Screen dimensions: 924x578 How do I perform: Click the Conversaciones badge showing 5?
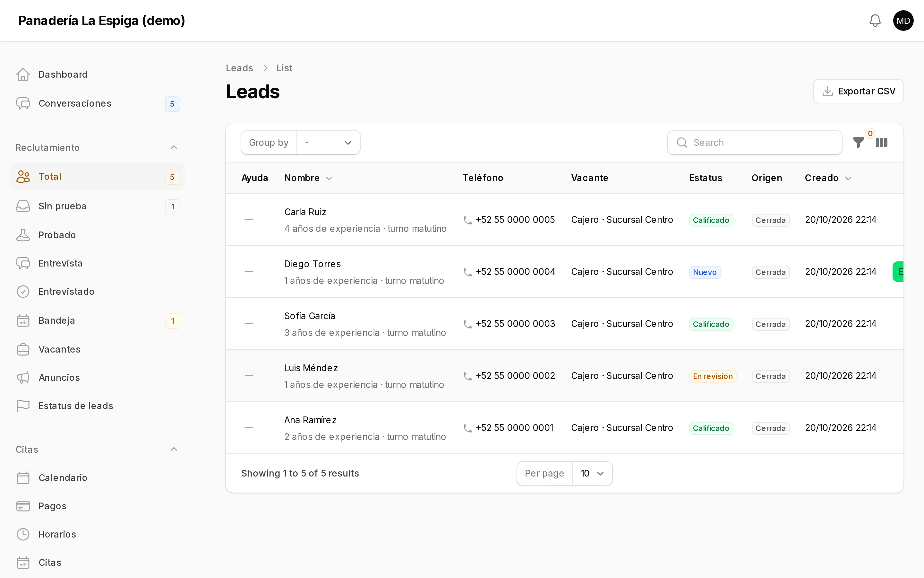(172, 104)
